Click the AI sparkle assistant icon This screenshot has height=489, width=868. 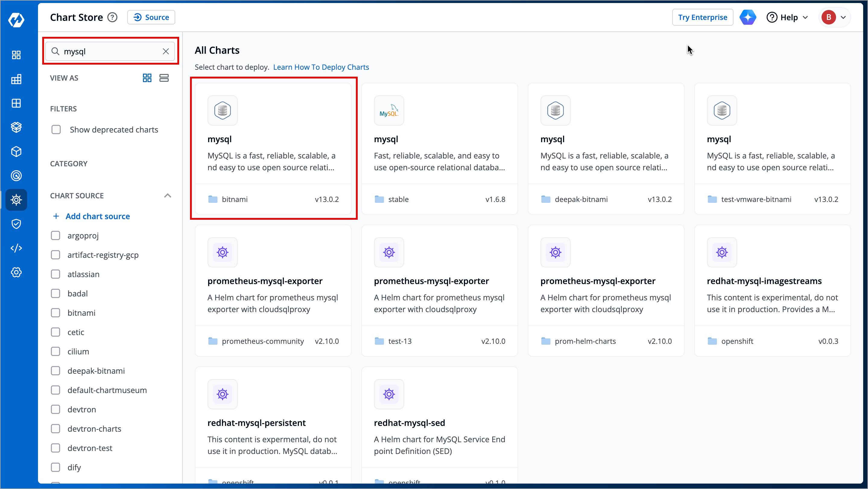748,17
